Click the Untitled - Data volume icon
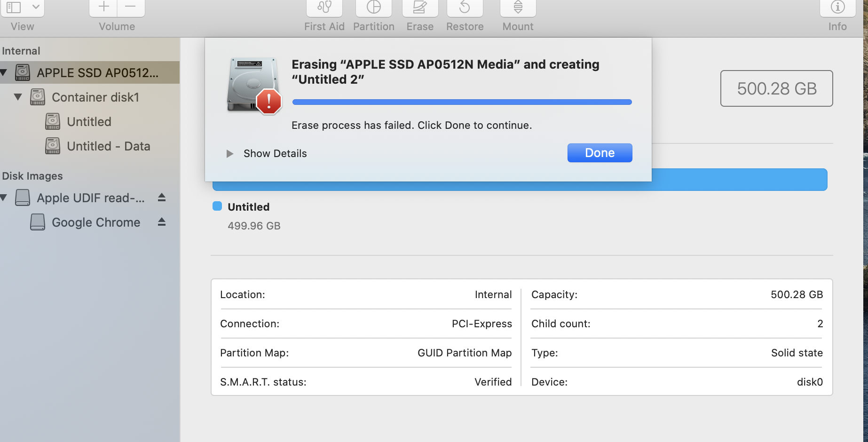 click(53, 146)
